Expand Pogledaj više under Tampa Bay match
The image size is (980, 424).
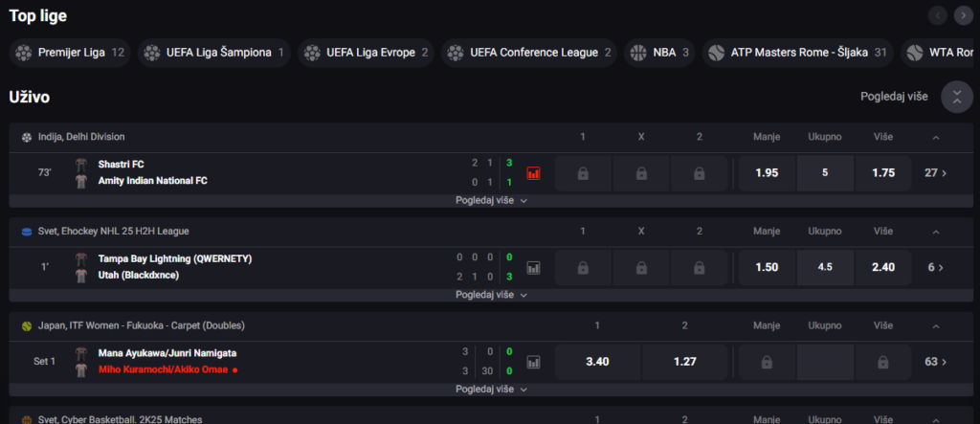click(491, 295)
